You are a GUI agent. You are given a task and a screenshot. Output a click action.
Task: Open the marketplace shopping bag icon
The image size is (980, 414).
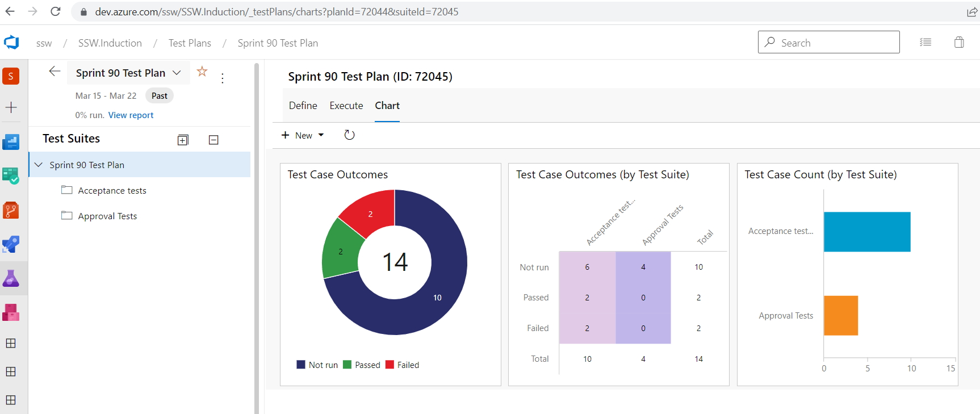pos(959,43)
